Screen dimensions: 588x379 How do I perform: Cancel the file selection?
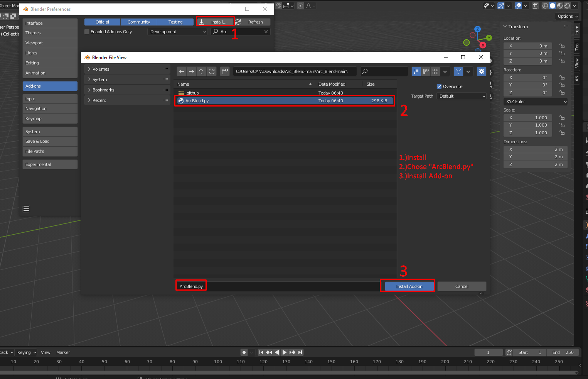pos(462,286)
